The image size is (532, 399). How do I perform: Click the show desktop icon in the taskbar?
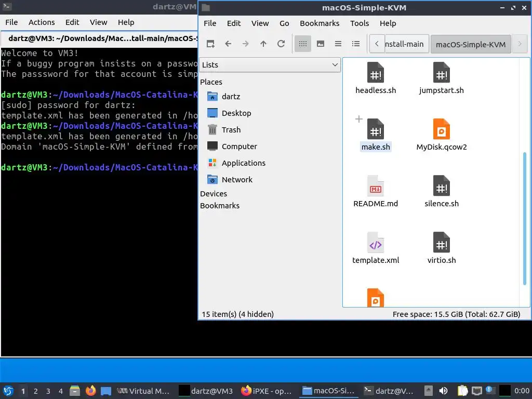coord(106,391)
